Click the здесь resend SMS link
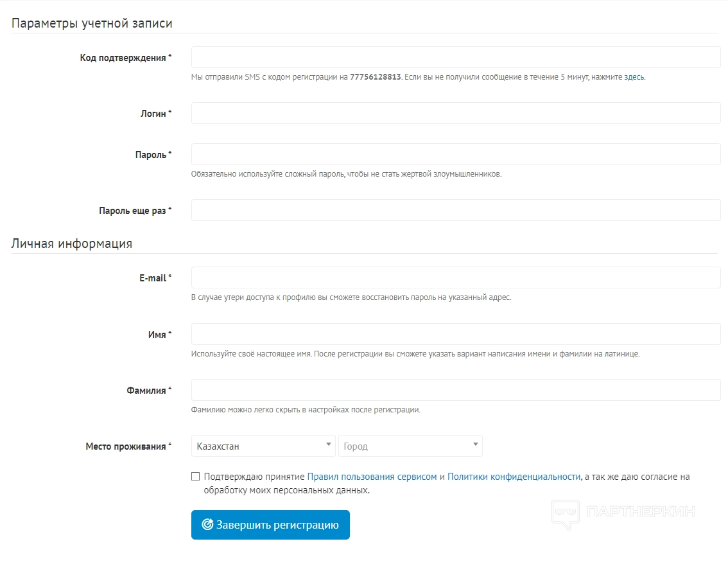728x564 pixels. tap(634, 77)
